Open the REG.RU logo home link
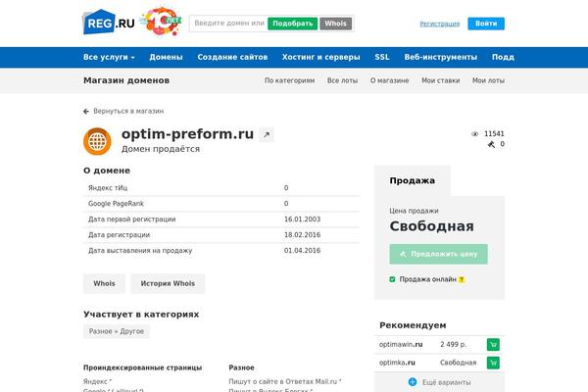 coord(109,23)
